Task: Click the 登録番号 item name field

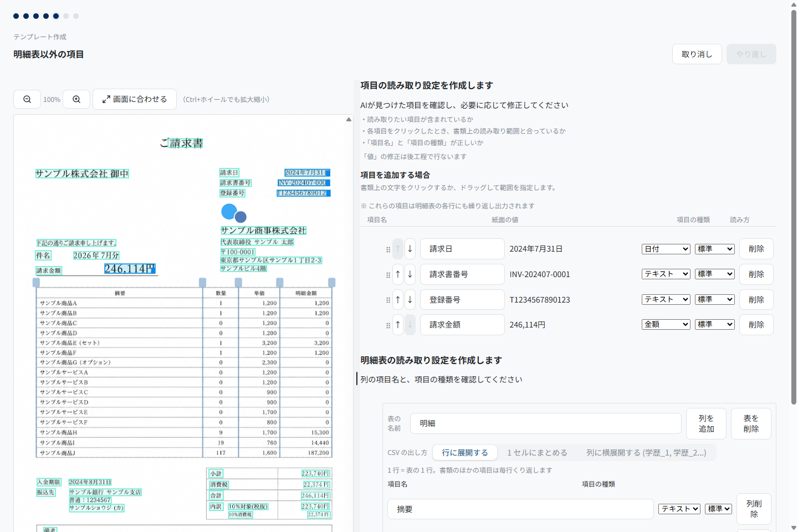Action: (462, 300)
